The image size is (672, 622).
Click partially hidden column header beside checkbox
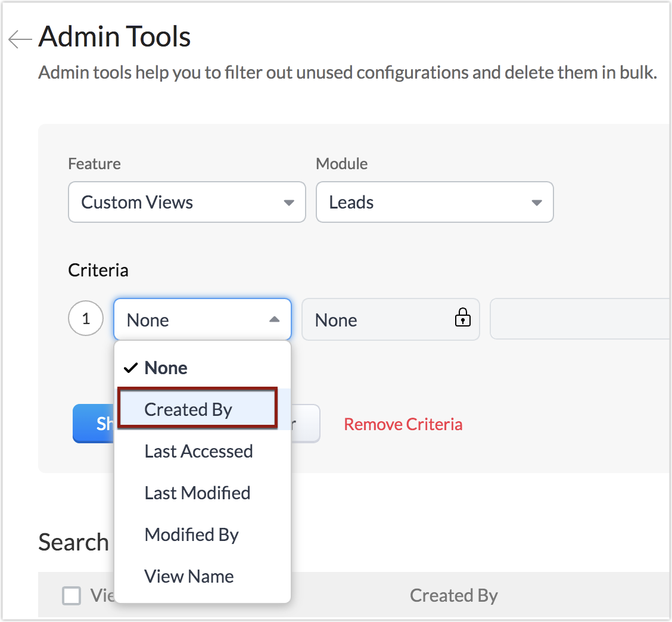pos(101,595)
